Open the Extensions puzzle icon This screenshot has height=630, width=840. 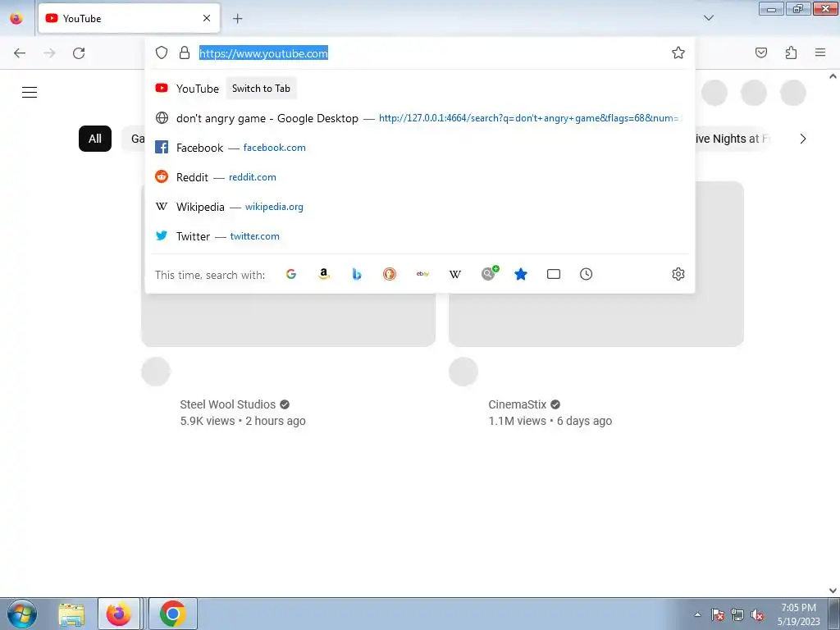pyautogui.click(x=791, y=52)
